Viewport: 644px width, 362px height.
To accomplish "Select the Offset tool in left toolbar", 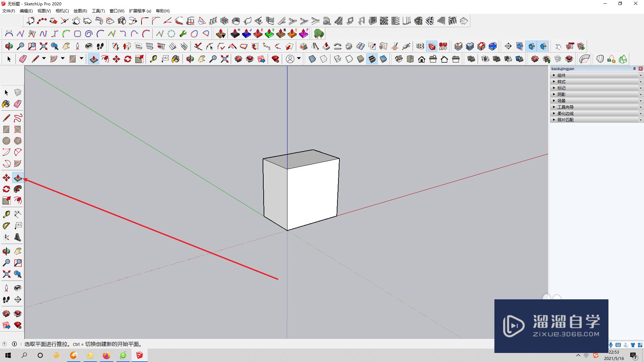I will coord(18,200).
